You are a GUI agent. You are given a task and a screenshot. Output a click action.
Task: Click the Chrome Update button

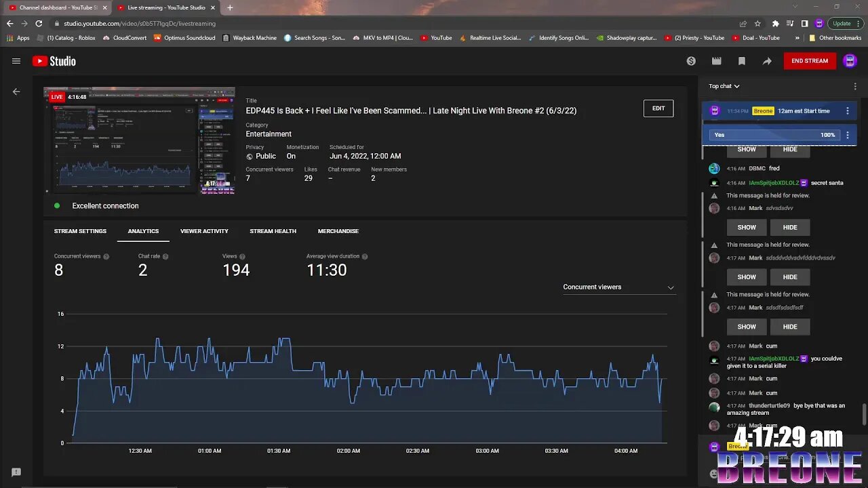[846, 23]
